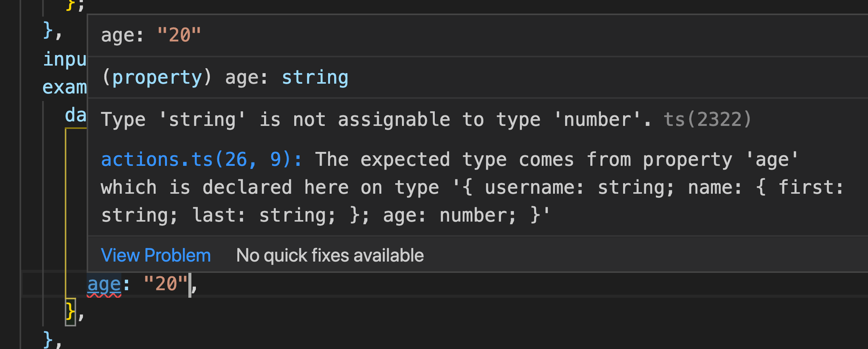Click the View Problem link
Screen dimensions: 868x349
point(156,255)
